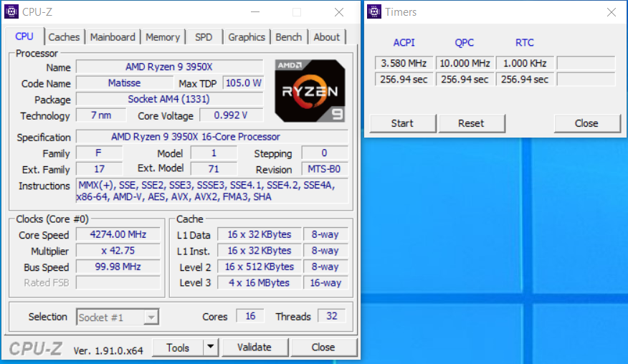Click the Revision value MTS-B0
The width and height of the screenshot is (628, 364).
click(x=325, y=169)
